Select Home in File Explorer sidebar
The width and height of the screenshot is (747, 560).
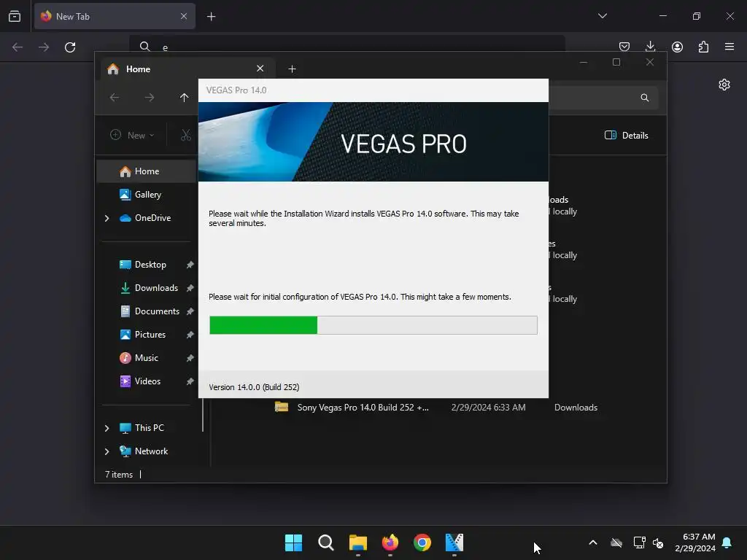coord(147,171)
